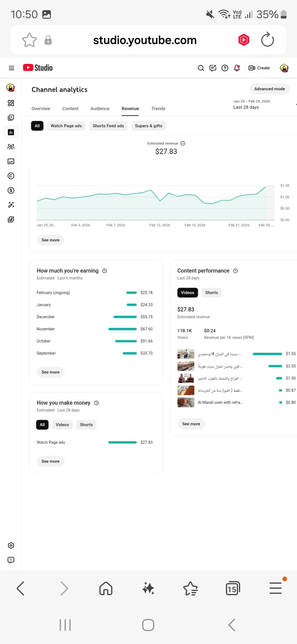Click the Advanced mode button
This screenshot has width=297, height=644.
pos(269,89)
